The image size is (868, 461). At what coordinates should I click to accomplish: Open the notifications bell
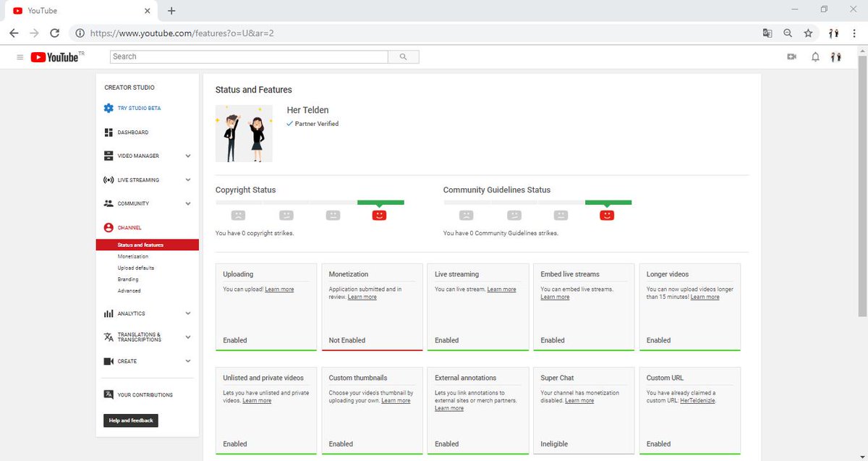coord(815,57)
